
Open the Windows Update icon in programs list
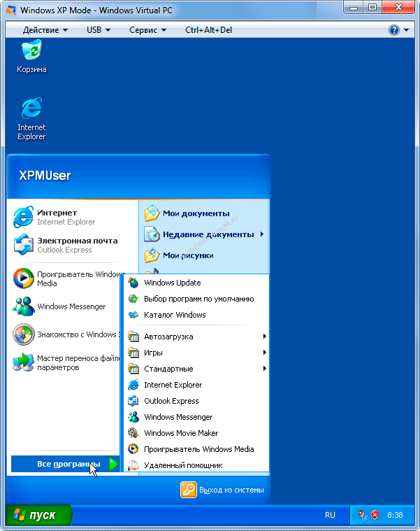[x=133, y=283]
